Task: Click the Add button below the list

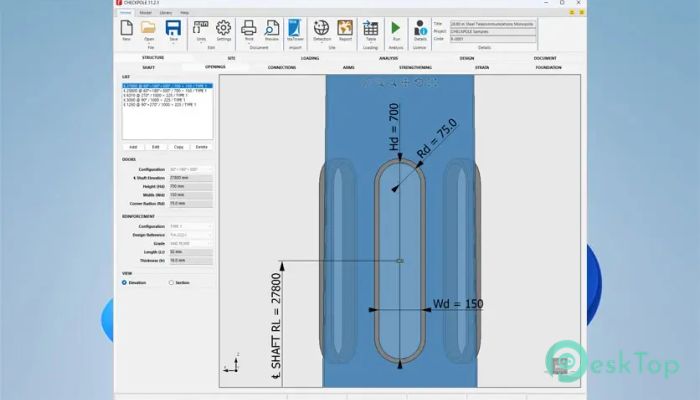Action: (x=133, y=147)
